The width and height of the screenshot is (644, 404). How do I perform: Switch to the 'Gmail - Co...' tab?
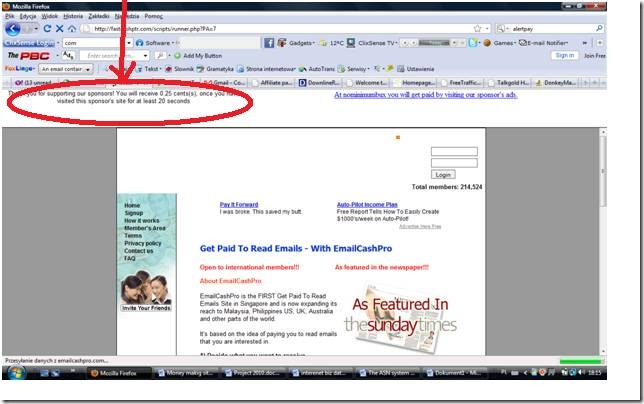click(225, 83)
